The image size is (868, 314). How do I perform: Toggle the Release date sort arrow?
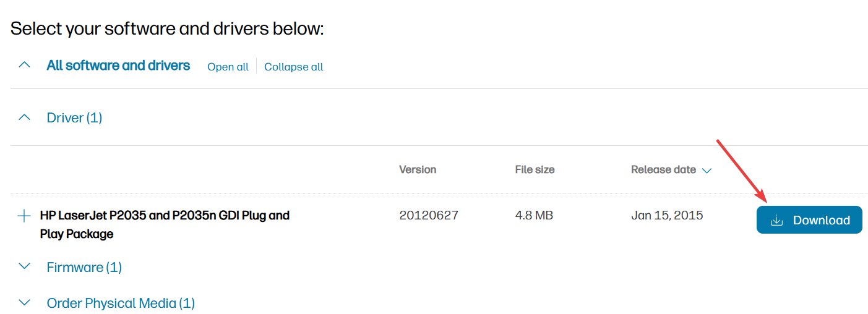[707, 170]
